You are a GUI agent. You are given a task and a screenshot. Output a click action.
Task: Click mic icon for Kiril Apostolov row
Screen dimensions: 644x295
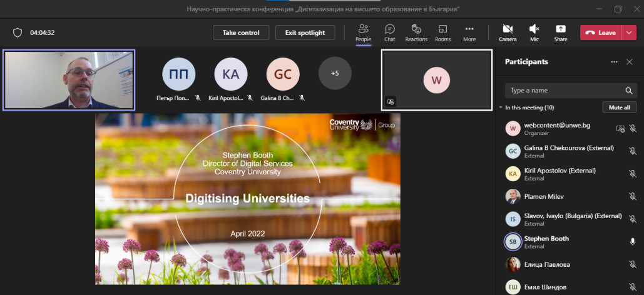click(633, 174)
